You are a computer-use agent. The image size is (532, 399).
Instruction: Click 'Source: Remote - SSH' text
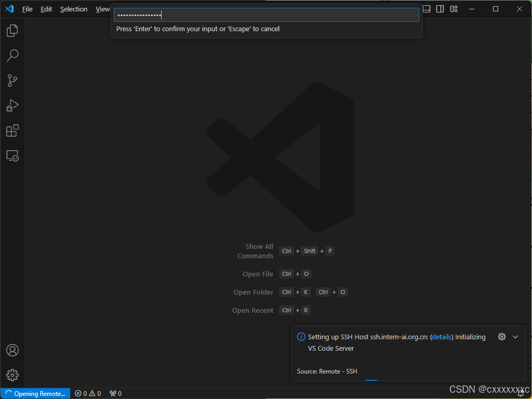coord(327,371)
